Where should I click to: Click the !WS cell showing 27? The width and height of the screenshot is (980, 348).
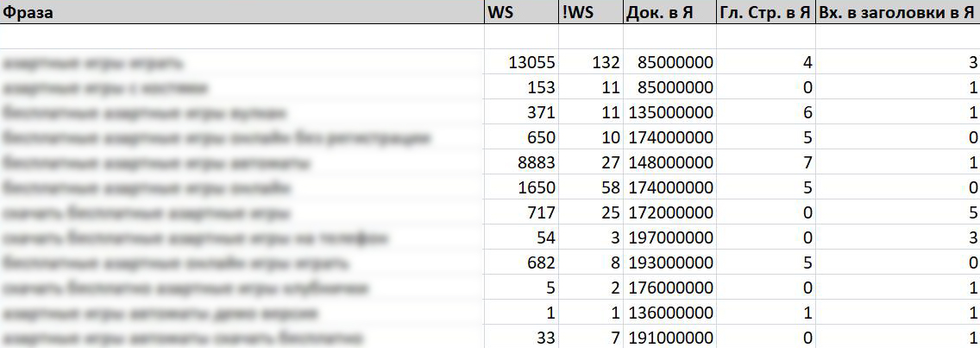[591, 162]
